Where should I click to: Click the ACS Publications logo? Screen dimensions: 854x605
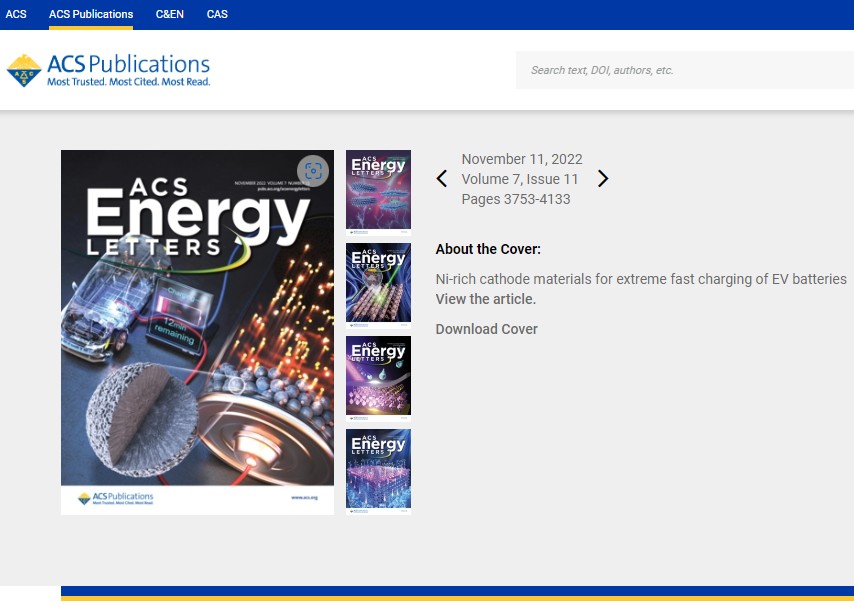click(x=108, y=70)
